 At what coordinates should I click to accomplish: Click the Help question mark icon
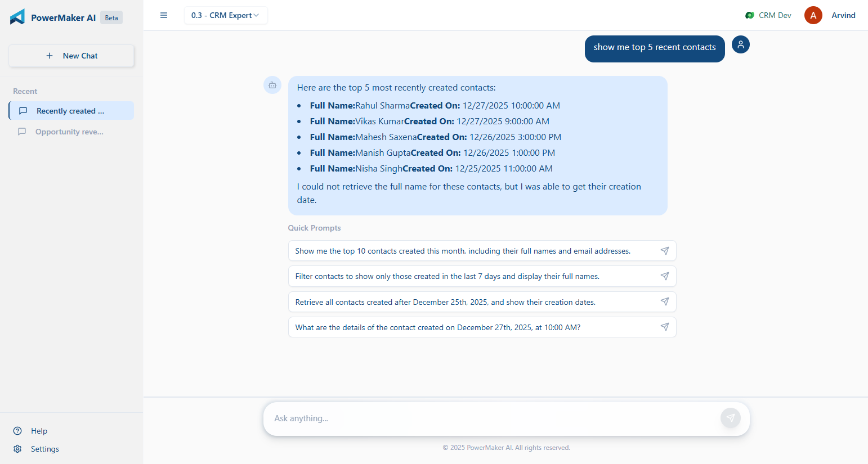pos(17,431)
